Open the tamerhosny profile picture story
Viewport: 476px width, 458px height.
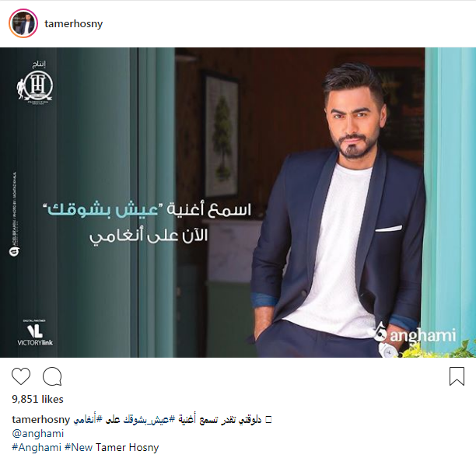click(23, 23)
